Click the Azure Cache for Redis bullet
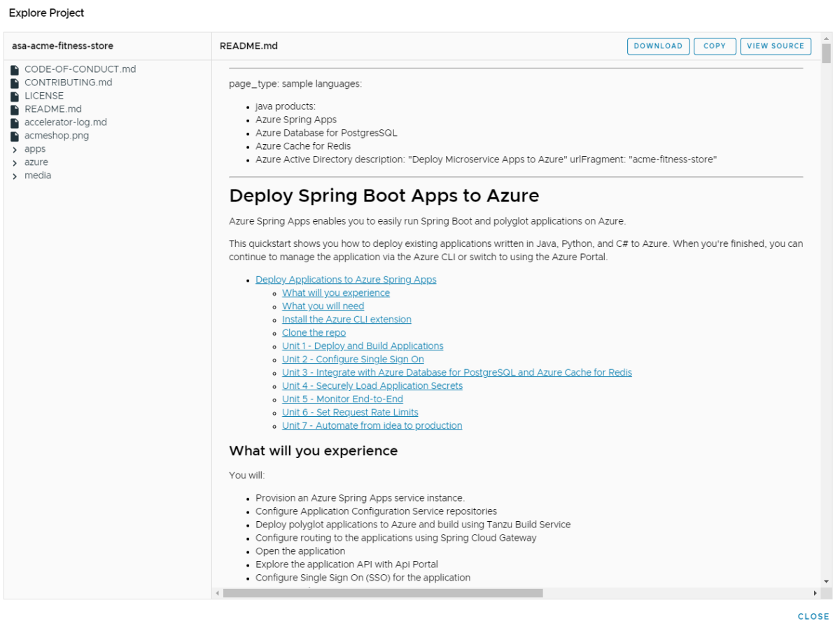 (303, 146)
